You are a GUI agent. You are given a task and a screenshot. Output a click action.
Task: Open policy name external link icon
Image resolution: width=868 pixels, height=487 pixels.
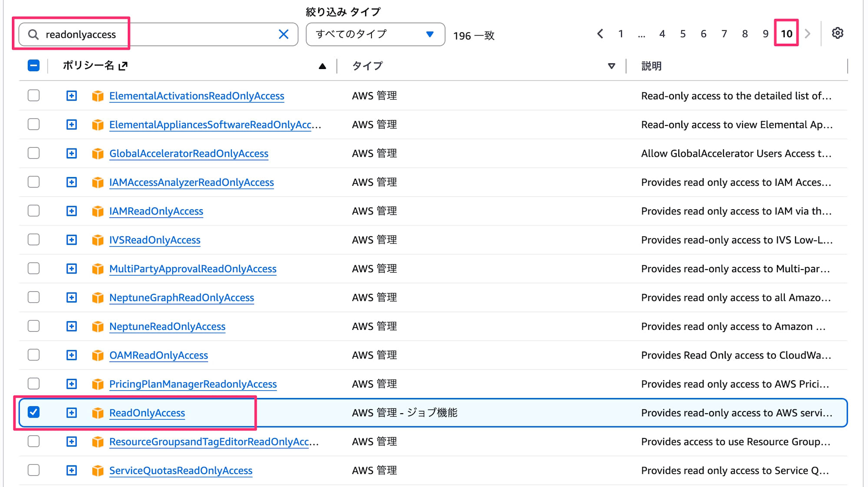coord(123,66)
